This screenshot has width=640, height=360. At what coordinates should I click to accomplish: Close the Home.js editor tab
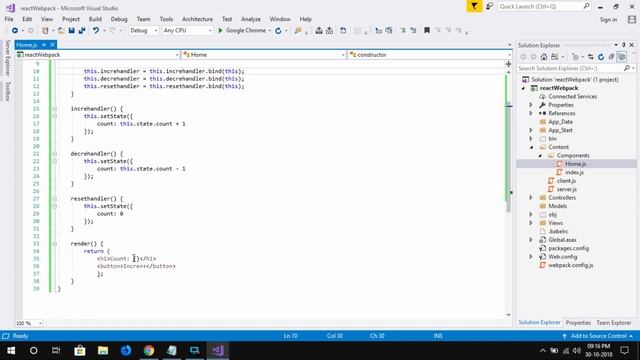tap(52, 45)
